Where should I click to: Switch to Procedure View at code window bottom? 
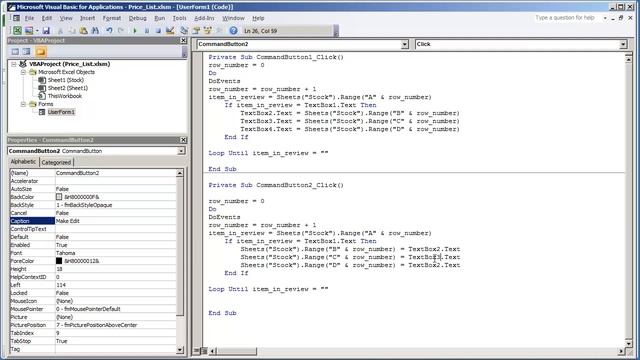[x=197, y=351]
